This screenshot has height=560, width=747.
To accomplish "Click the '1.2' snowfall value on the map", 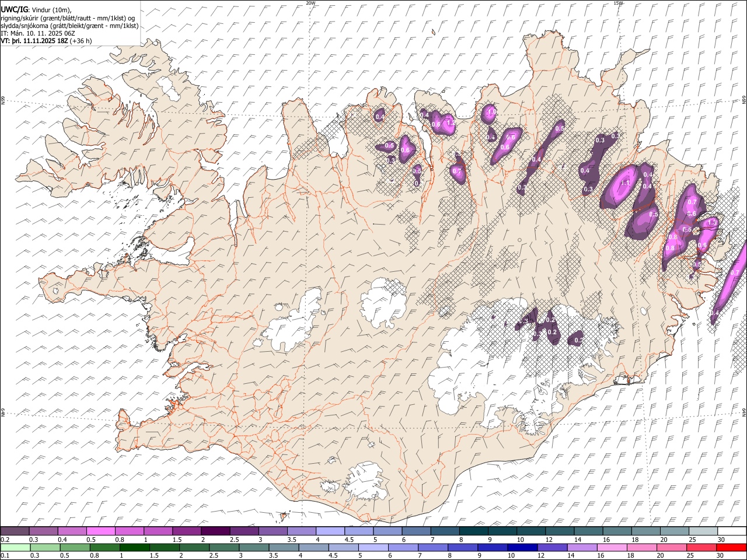I will (450, 123).
